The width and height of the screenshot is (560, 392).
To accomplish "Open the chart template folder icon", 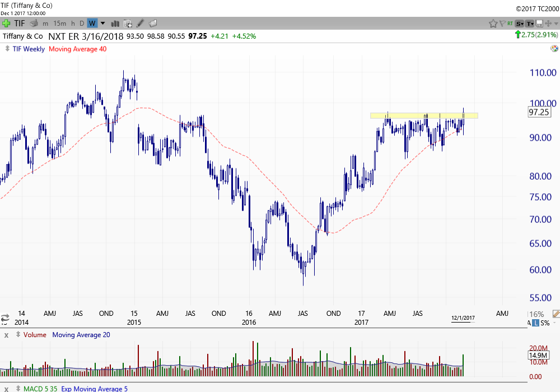I will [x=153, y=23].
